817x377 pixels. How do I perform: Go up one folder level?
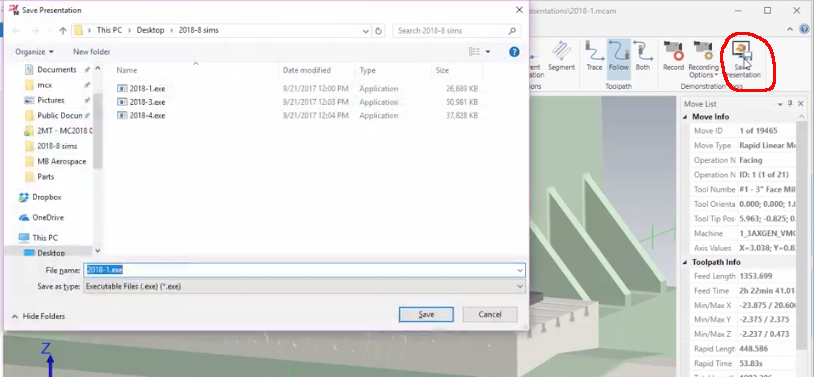[x=63, y=31]
